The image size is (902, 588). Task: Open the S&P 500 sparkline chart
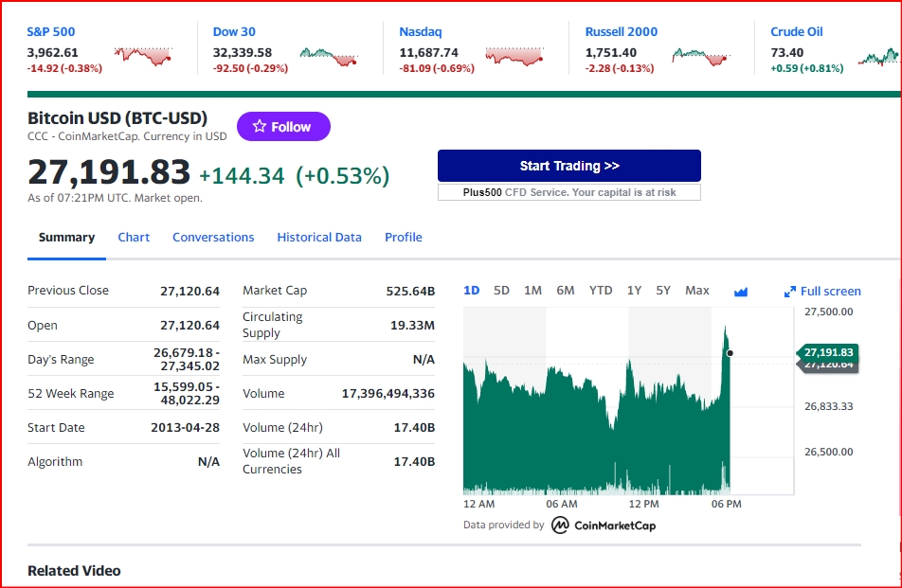(x=143, y=56)
